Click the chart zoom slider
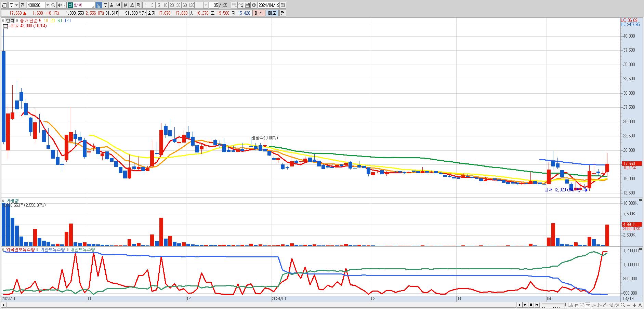The width and height of the screenshot is (644, 309). 553,305
